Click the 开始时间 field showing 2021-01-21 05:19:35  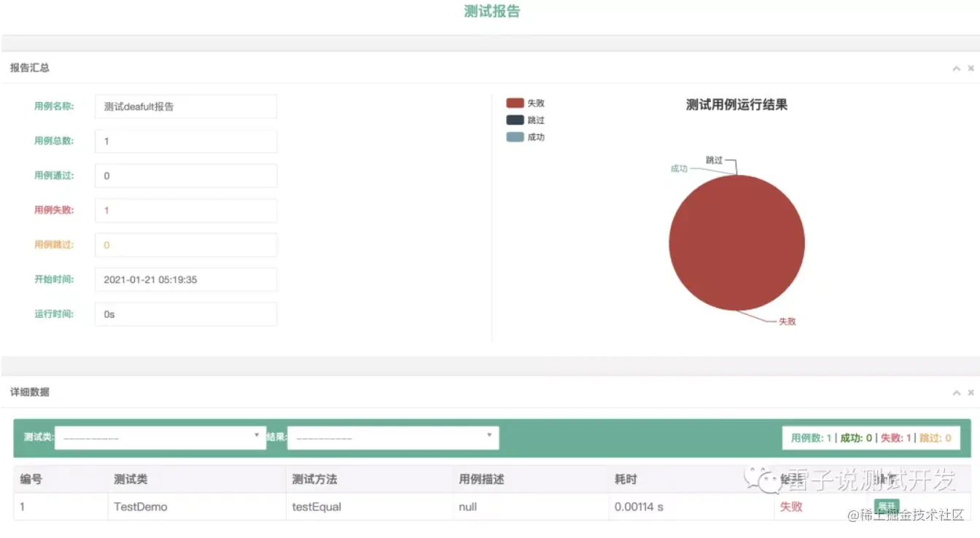(186, 279)
